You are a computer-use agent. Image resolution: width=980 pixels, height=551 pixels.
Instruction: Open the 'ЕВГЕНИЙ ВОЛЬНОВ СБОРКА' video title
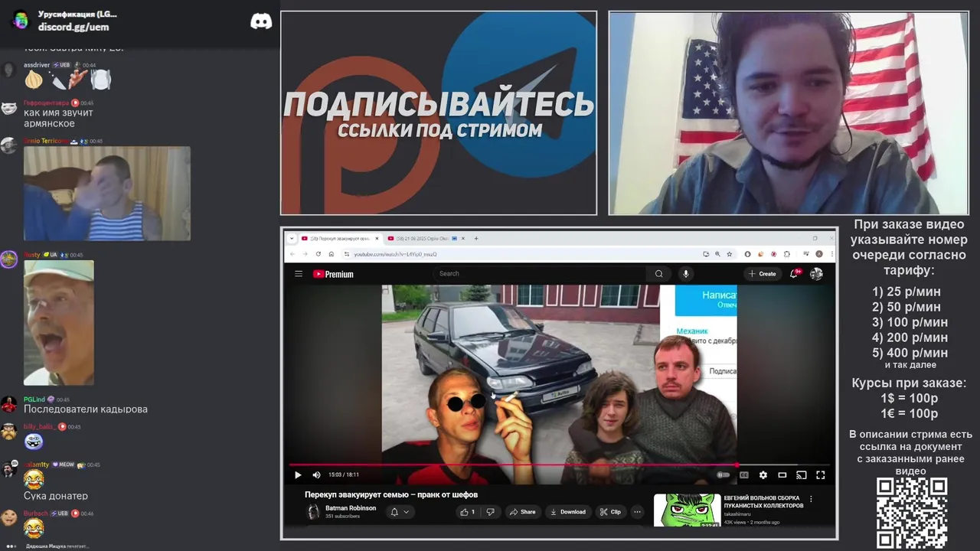[x=763, y=502]
